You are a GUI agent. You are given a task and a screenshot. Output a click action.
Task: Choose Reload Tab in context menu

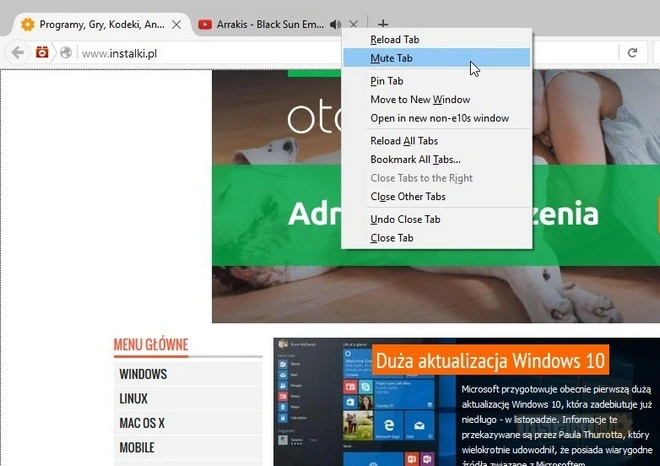394,39
